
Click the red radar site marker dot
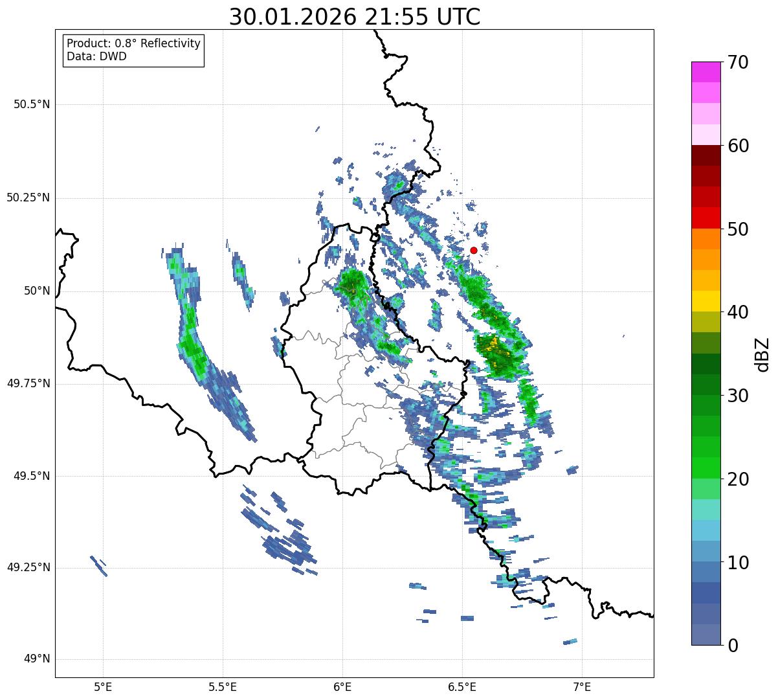pos(474,250)
